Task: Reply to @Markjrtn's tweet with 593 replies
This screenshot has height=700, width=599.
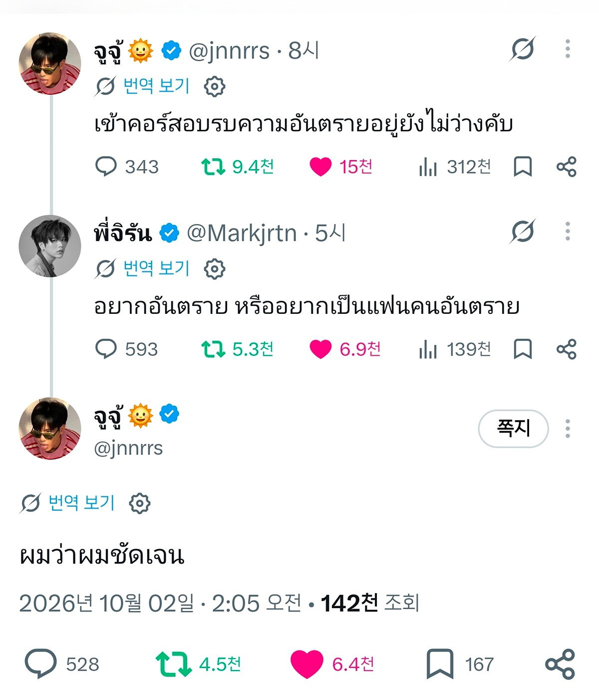Action: point(126,349)
